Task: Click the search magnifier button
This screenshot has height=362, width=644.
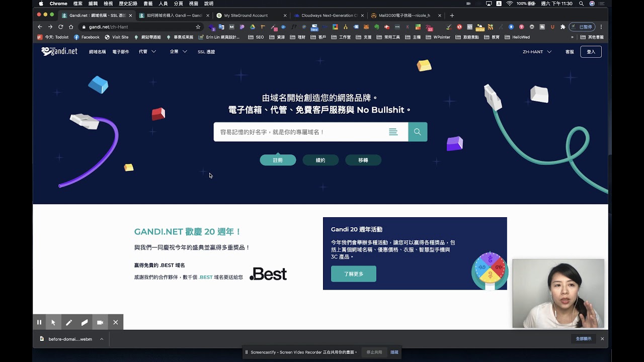Action: [418, 132]
